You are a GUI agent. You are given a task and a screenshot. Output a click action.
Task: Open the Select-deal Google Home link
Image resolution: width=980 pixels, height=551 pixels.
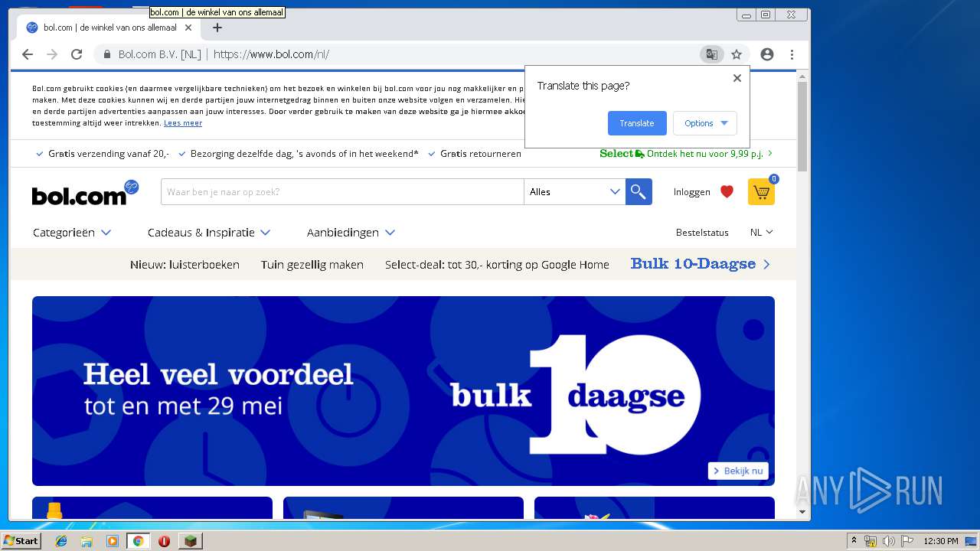pos(497,265)
